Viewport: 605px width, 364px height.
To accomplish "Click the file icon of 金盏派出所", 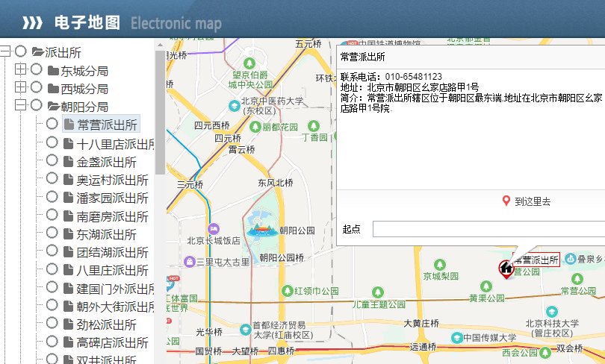I will pos(68,162).
